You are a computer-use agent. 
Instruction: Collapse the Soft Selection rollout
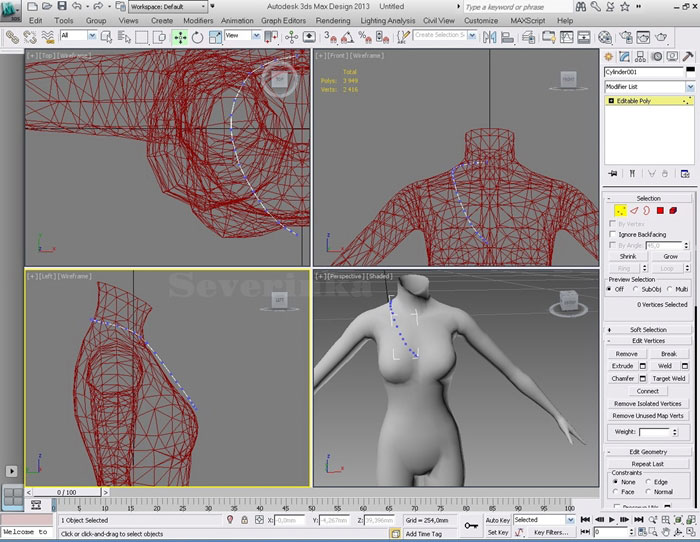(648, 329)
